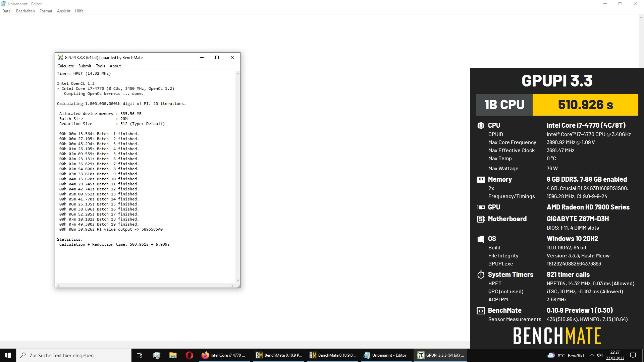Open the Datei menu in Editor
This screenshot has height=362, width=644.
click(7, 11)
